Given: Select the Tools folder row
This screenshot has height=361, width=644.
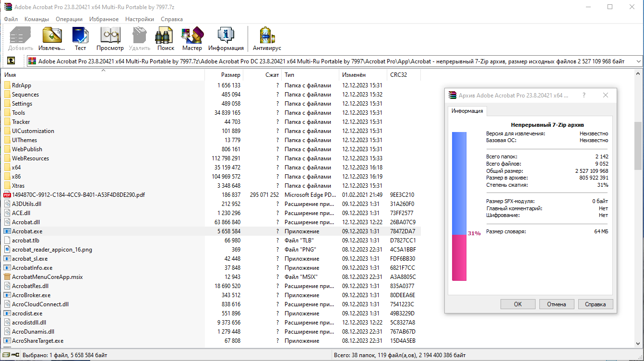Looking at the screenshot, I should click(211, 113).
